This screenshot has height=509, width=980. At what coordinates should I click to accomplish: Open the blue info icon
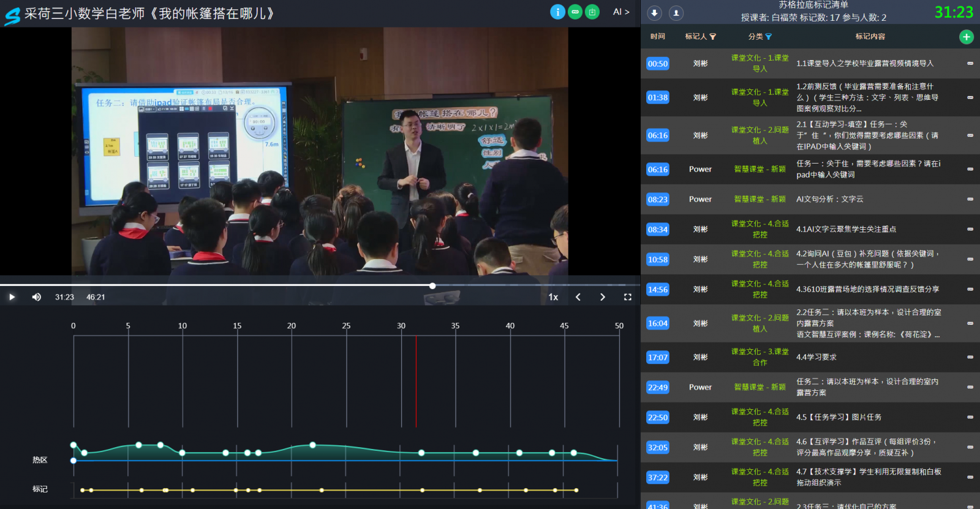click(x=557, y=12)
